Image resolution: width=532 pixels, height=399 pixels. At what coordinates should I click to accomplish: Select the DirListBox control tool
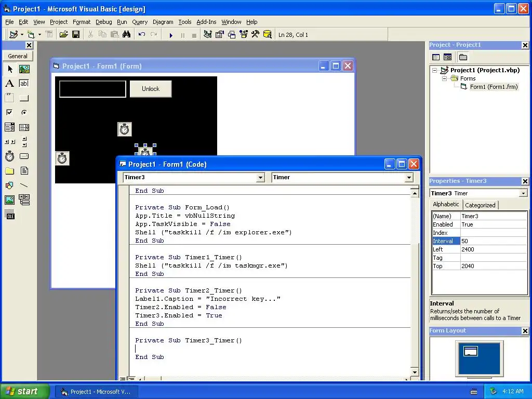point(10,170)
